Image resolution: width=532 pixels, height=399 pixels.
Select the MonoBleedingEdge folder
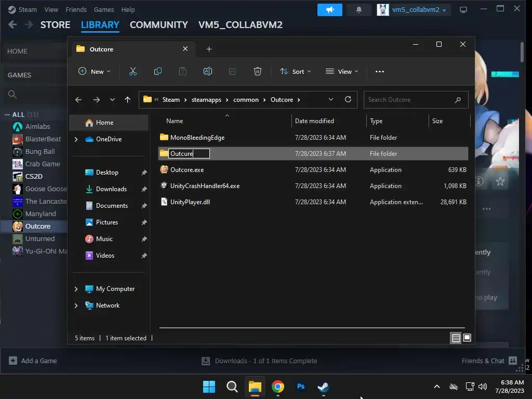tap(197, 137)
